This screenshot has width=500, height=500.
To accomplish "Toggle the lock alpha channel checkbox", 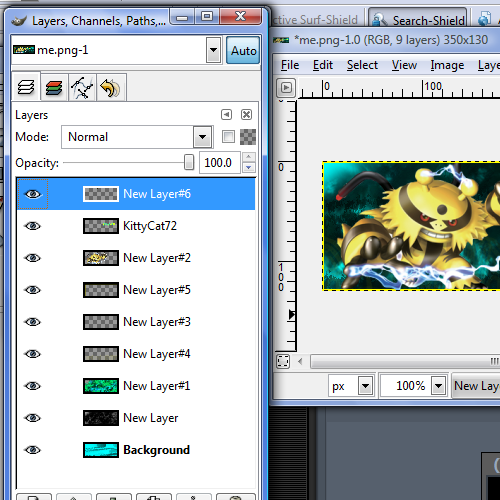I will point(228,137).
